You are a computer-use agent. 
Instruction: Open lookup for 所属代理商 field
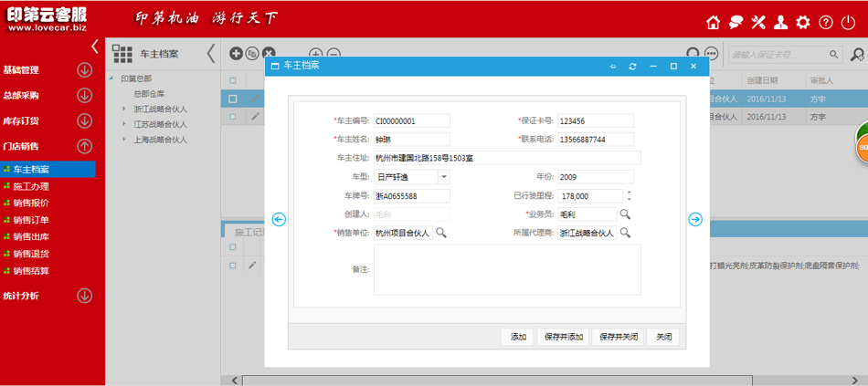tap(625, 233)
